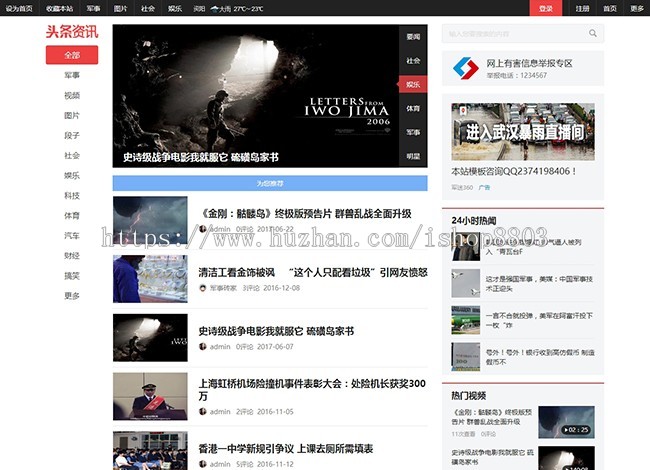Expand 更多 in the top right bar
The width and height of the screenshot is (650, 470).
637,8
